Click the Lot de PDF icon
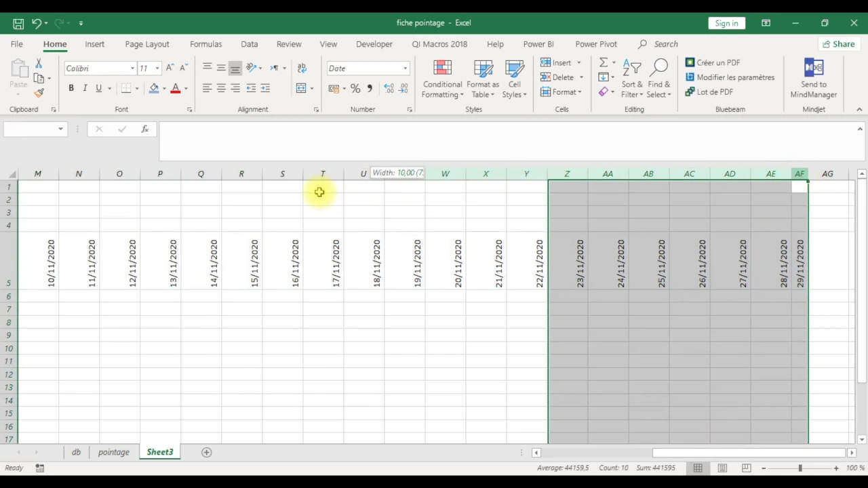Image resolution: width=868 pixels, height=488 pixels. point(690,91)
